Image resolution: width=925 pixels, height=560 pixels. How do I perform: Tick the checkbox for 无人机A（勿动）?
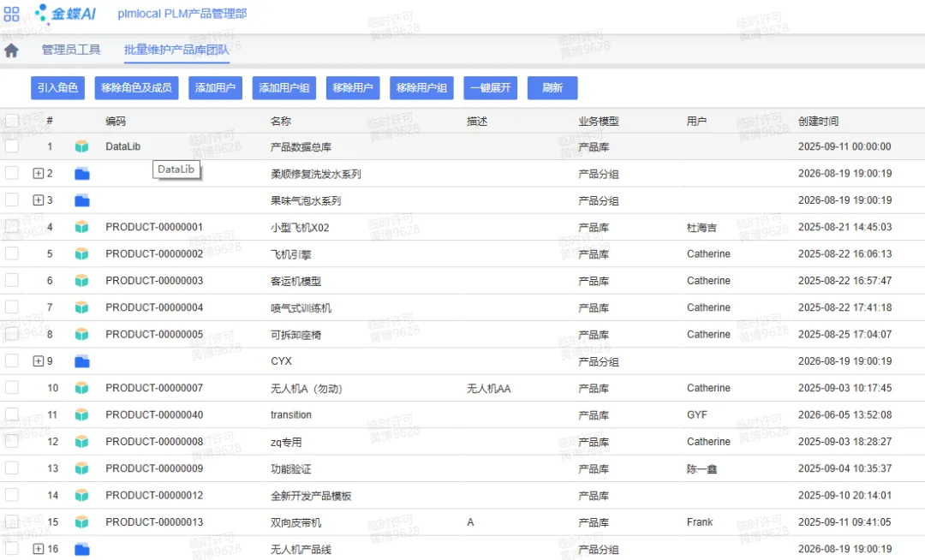12,387
